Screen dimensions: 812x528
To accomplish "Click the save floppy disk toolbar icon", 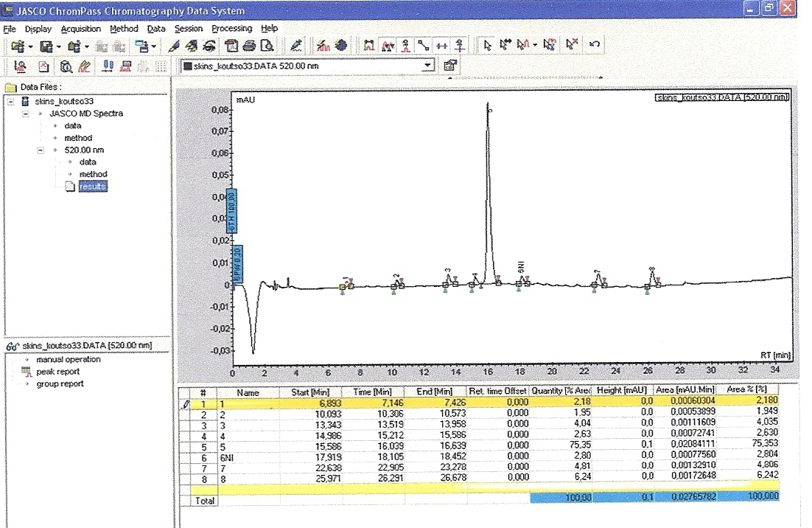I will point(46,46).
